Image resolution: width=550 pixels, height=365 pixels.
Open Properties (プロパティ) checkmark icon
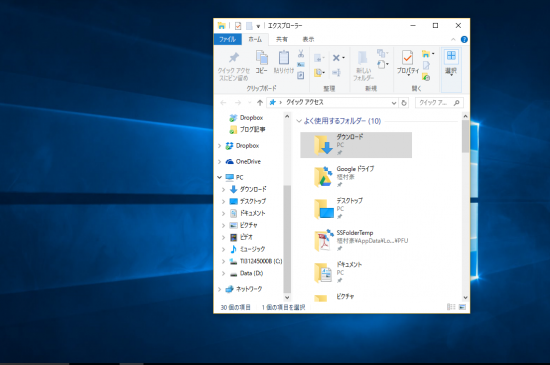[407, 58]
